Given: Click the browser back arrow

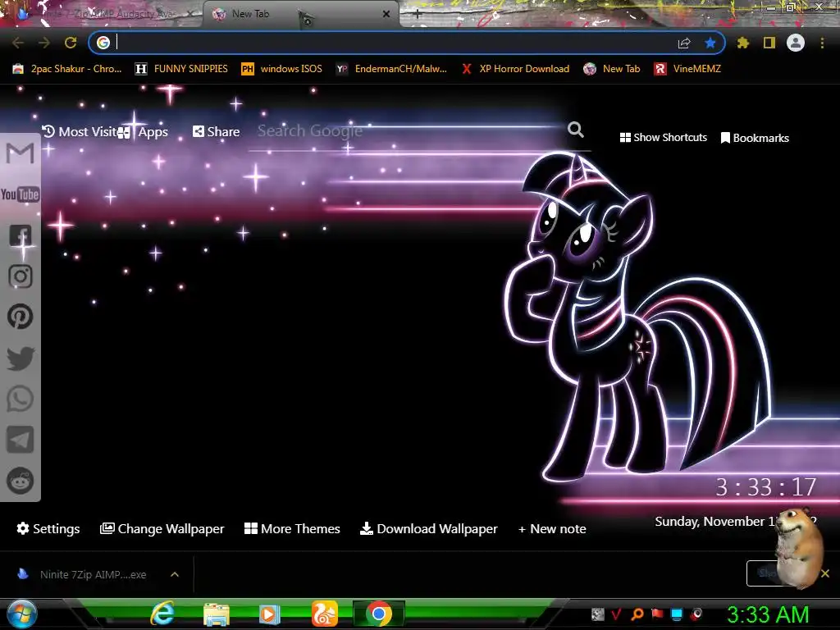Looking at the screenshot, I should pos(18,43).
